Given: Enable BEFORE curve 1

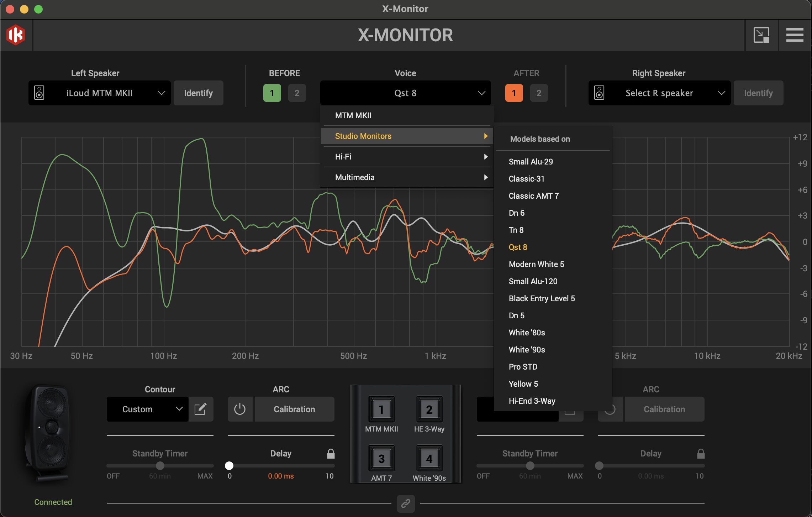Looking at the screenshot, I should coord(272,93).
